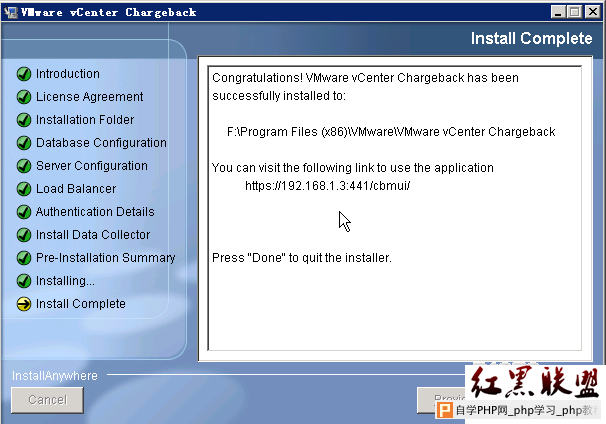Image resolution: width=606 pixels, height=424 pixels.
Task: Click the check icon beside License Agreement
Action: click(24, 97)
